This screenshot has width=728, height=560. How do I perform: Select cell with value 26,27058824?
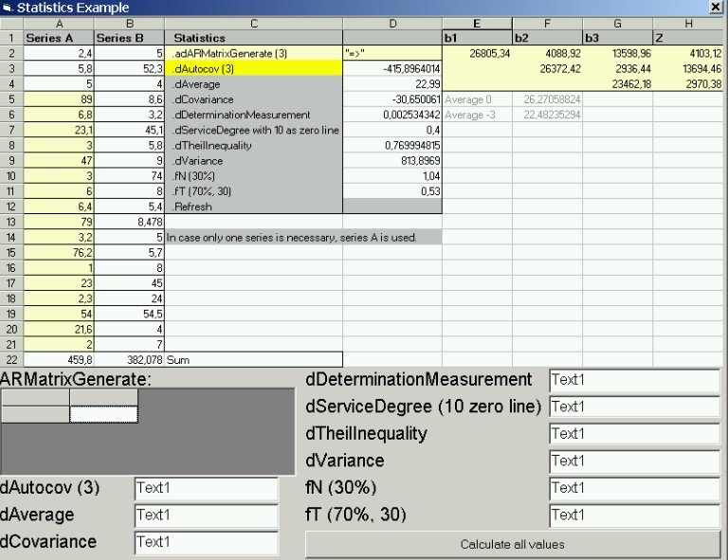tap(547, 99)
